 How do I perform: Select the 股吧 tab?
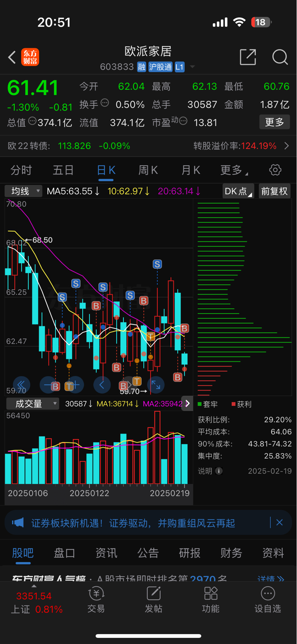23,553
